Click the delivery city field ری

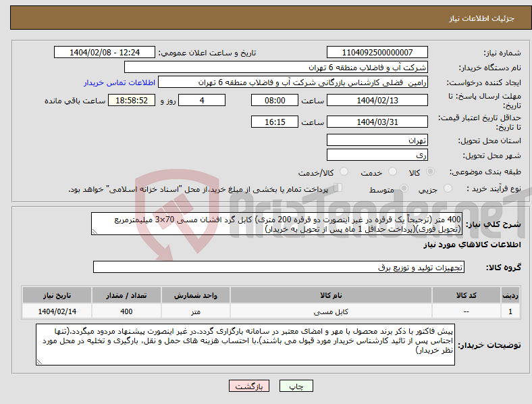pyautogui.click(x=377, y=155)
